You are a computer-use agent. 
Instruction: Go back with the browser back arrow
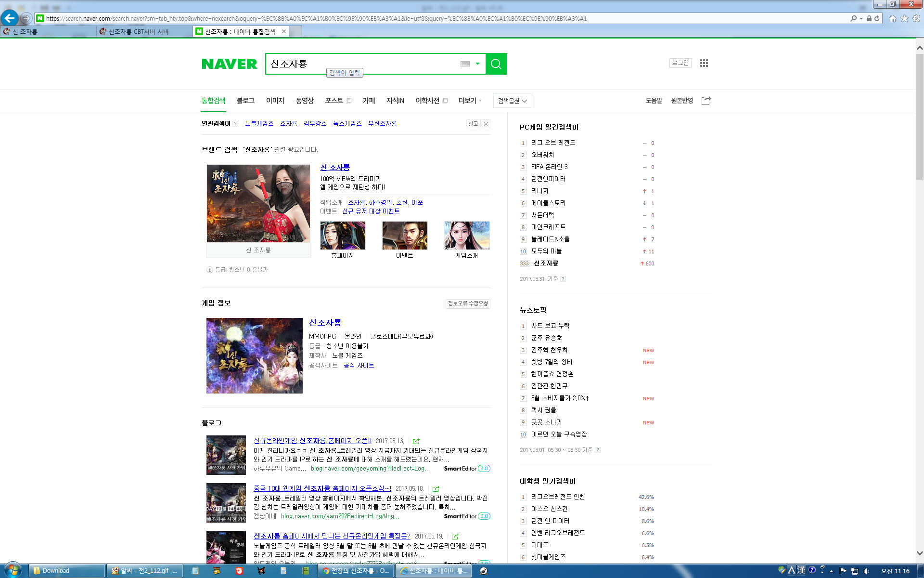coord(10,18)
